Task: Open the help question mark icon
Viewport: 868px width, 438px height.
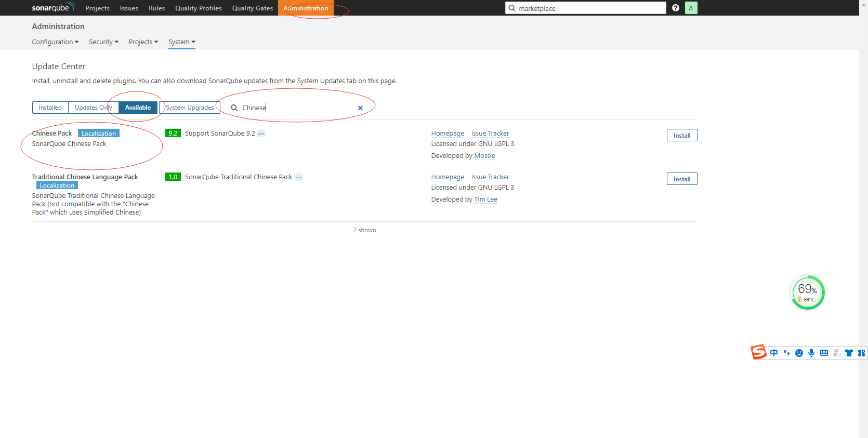Action: (x=676, y=8)
